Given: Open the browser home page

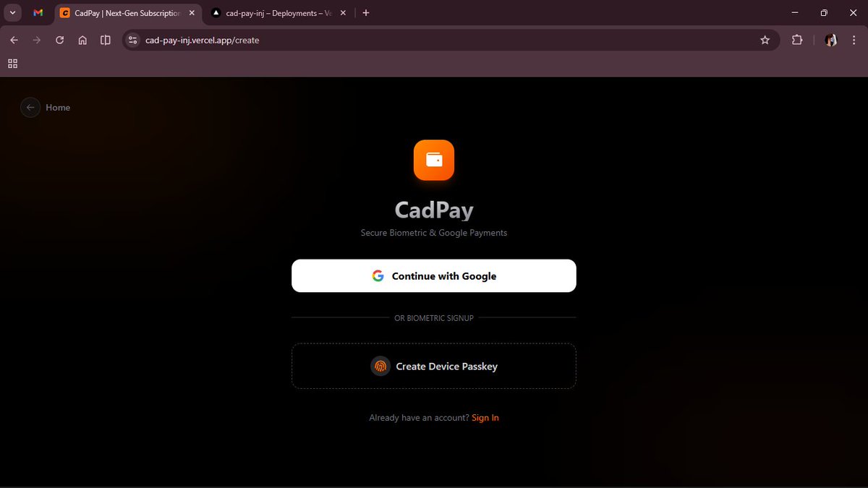Looking at the screenshot, I should pos(82,40).
